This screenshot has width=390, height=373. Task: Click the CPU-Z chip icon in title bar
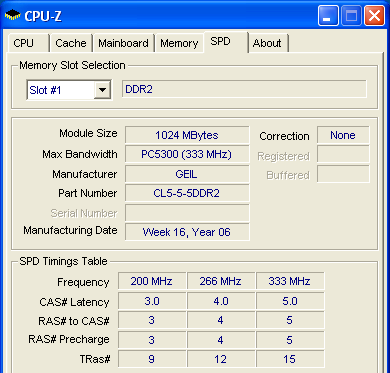(13, 16)
